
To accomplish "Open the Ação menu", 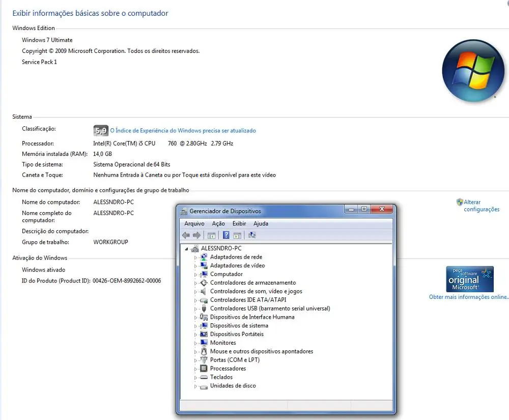I will tap(218, 223).
